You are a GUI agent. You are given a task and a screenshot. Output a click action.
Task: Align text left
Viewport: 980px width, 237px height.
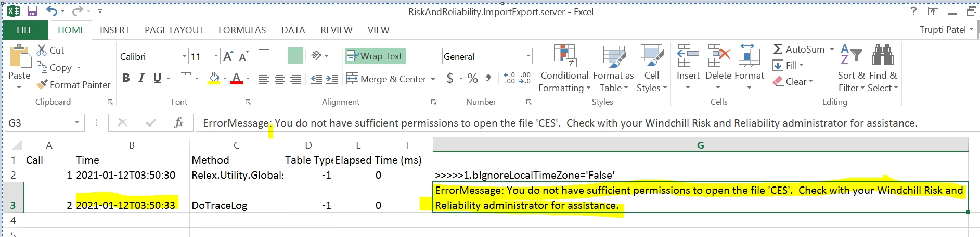point(264,79)
